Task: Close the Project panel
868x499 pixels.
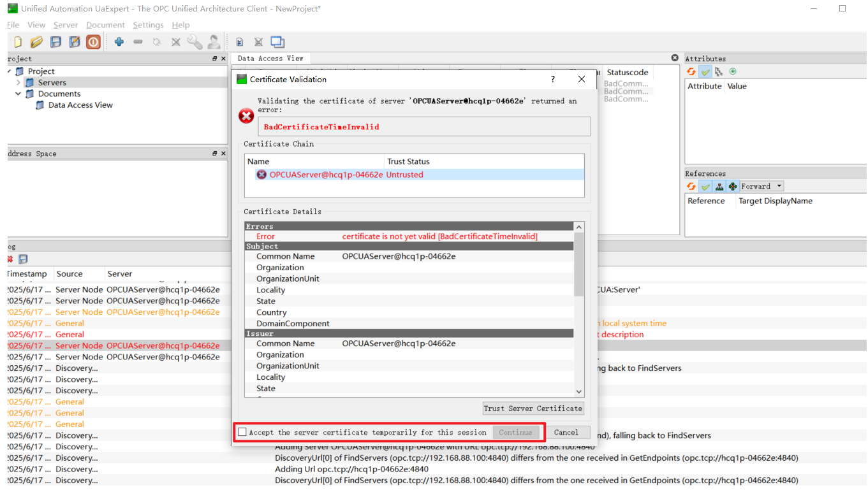Action: pyautogui.click(x=223, y=59)
